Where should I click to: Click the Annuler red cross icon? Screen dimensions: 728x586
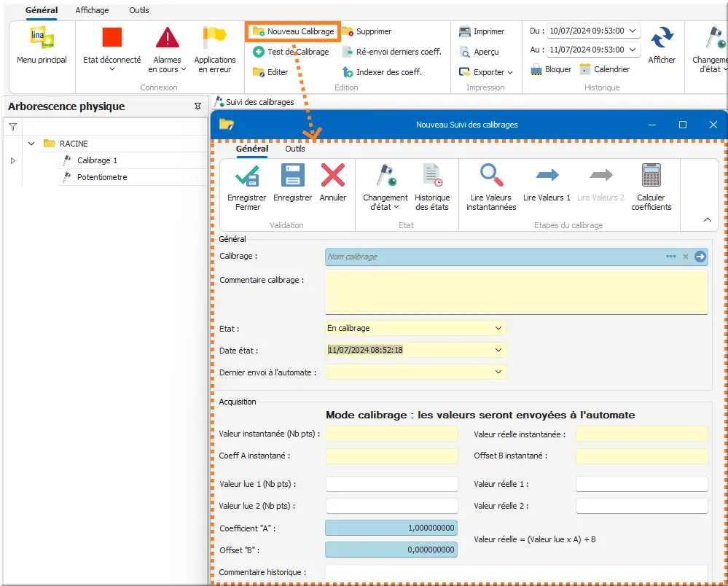pyautogui.click(x=333, y=175)
